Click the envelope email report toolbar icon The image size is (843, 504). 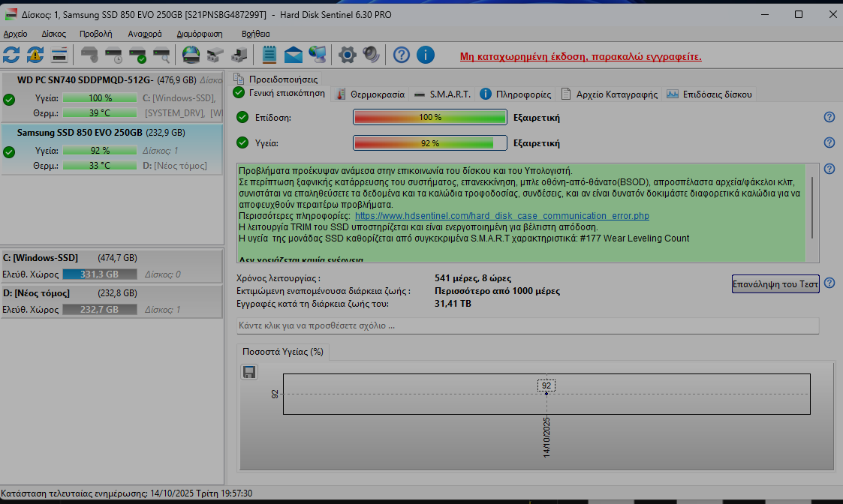click(293, 55)
